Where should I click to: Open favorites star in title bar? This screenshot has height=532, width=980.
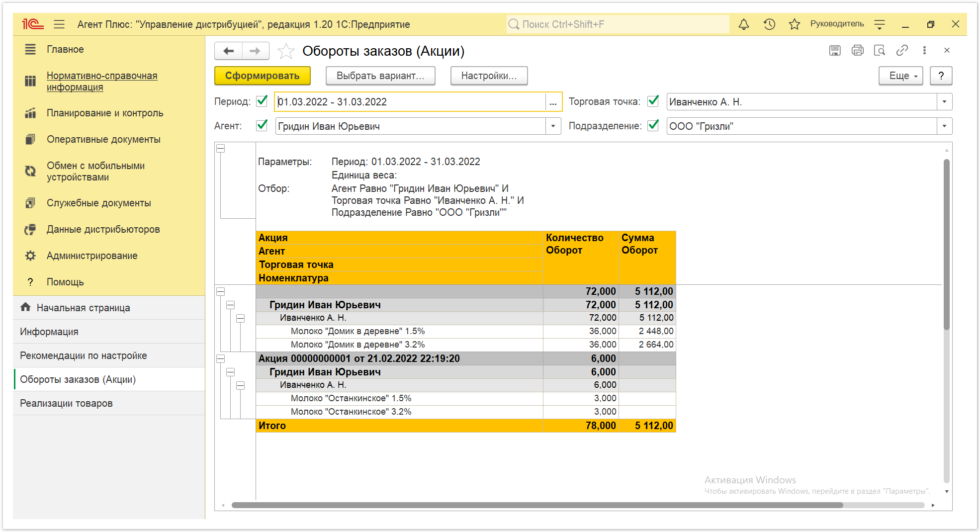click(794, 24)
